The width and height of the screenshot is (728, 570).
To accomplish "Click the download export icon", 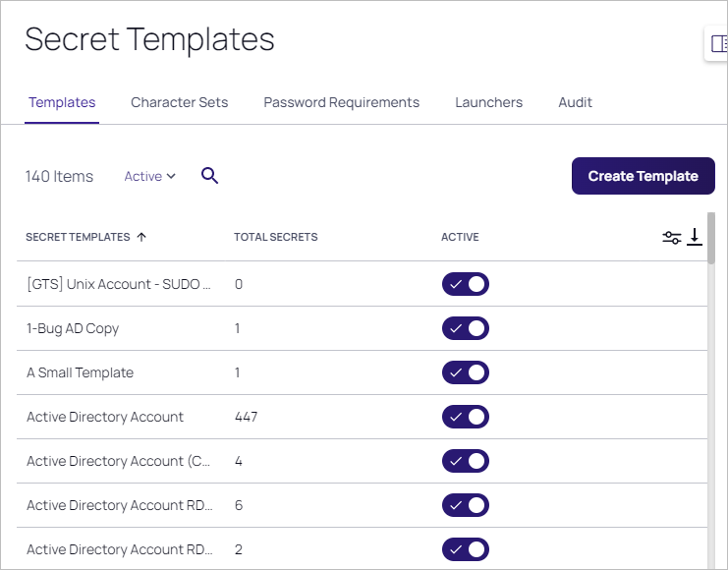I will 695,236.
